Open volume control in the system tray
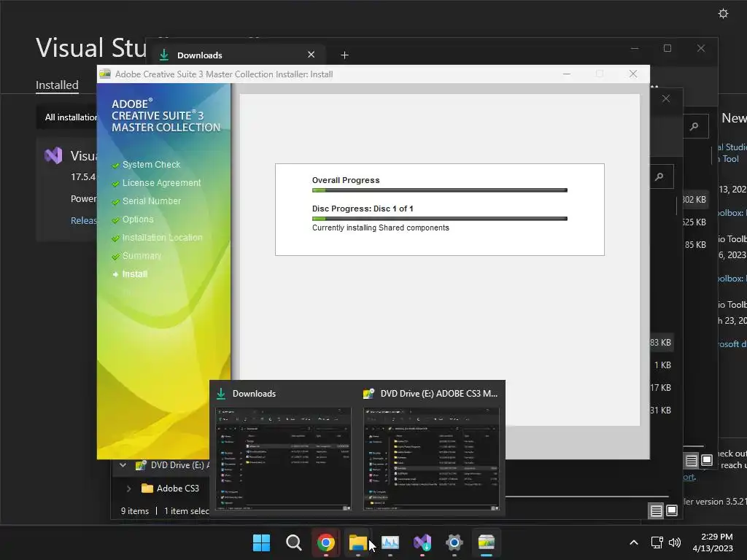Image resolution: width=747 pixels, height=560 pixels. 675,542
